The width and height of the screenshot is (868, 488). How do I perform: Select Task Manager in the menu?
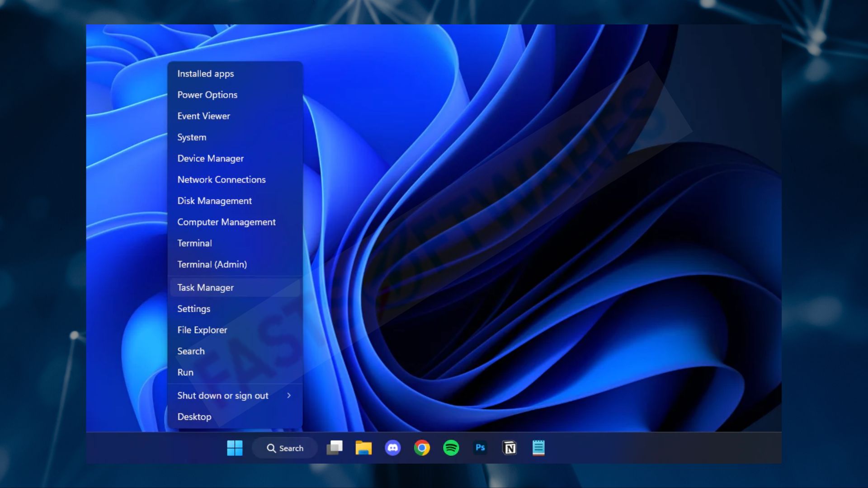click(x=235, y=288)
